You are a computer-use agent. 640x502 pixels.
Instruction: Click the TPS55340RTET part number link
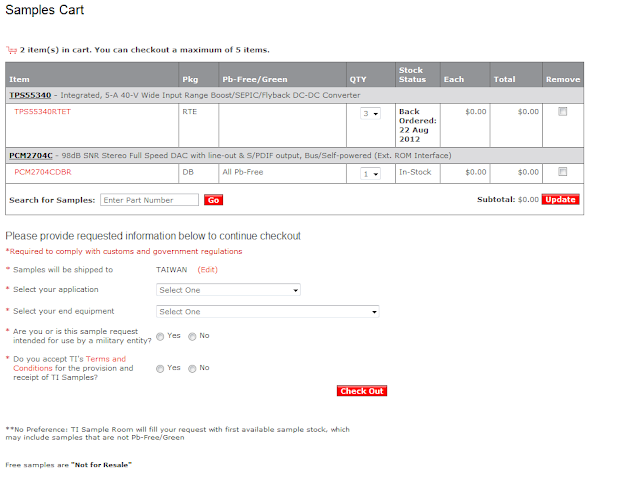[x=42, y=112]
